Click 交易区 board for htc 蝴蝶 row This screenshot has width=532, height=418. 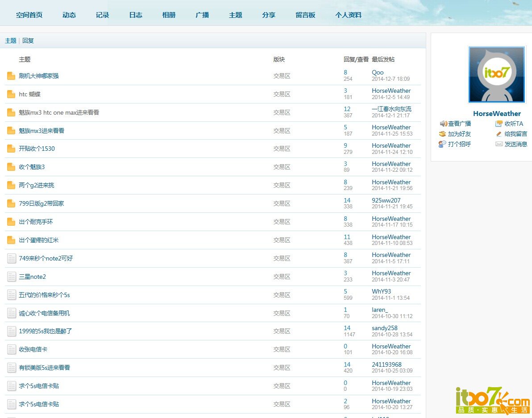coord(282,94)
